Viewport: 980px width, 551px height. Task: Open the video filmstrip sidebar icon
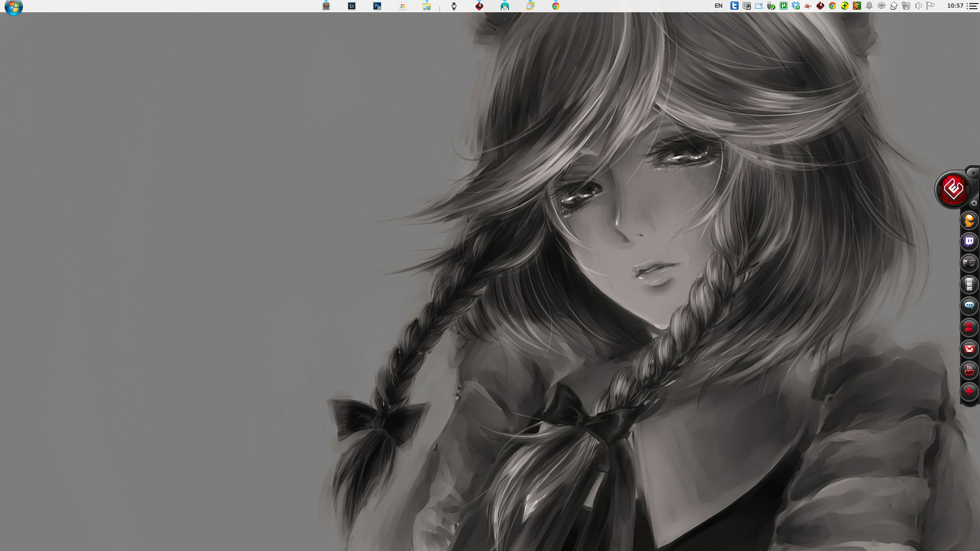pyautogui.click(x=969, y=285)
